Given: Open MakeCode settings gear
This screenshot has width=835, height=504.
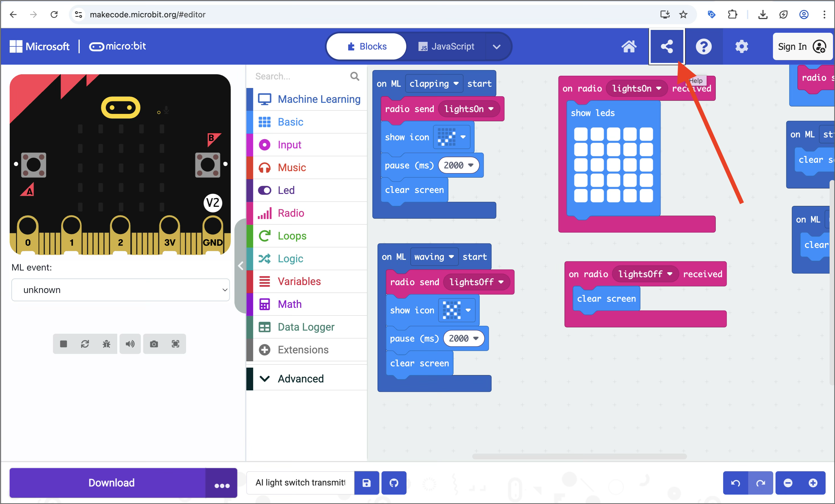Looking at the screenshot, I should click(742, 46).
